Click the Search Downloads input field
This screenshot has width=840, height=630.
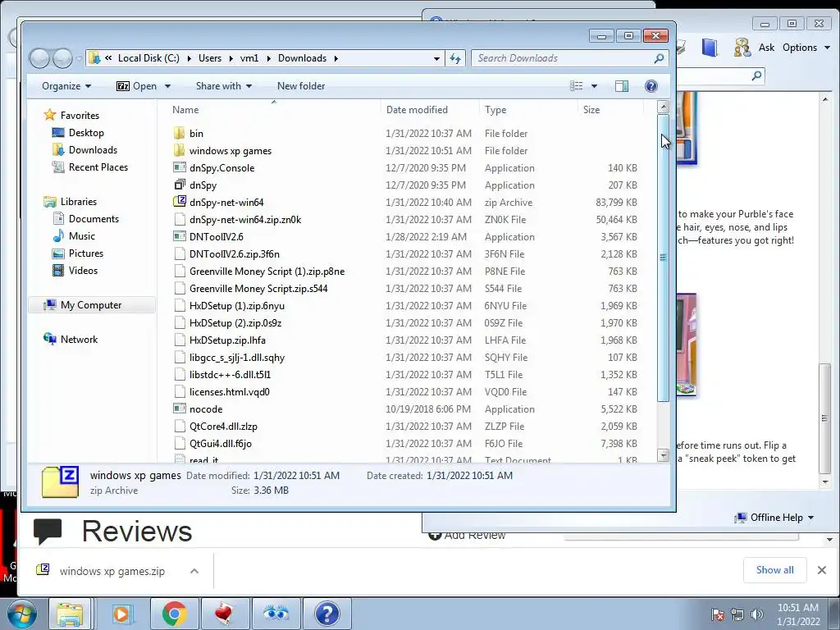[563, 58]
